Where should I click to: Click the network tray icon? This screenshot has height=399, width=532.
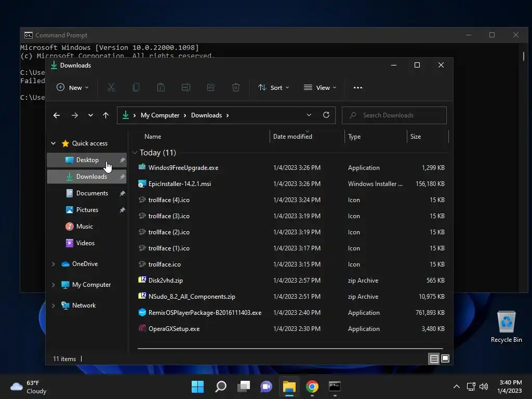(471, 387)
